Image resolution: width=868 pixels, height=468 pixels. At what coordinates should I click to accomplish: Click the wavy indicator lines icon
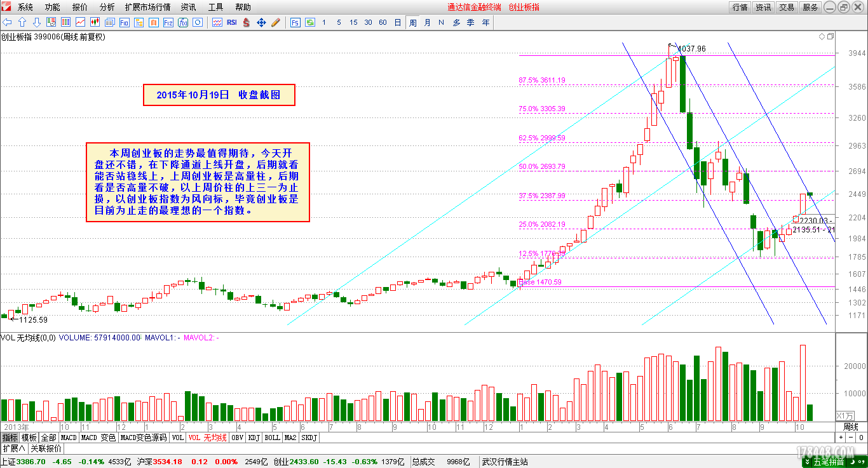click(217, 22)
